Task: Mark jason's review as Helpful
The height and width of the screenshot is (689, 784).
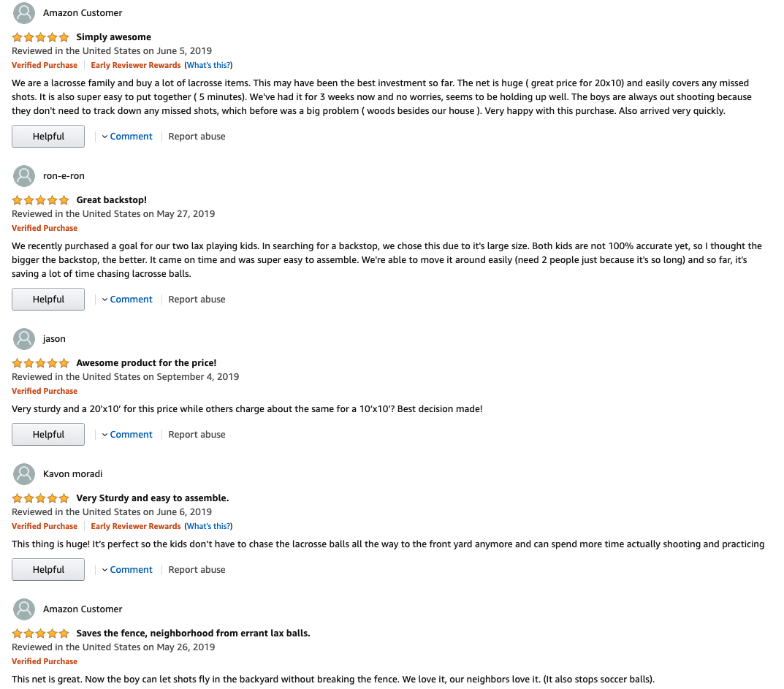Action: coord(48,435)
